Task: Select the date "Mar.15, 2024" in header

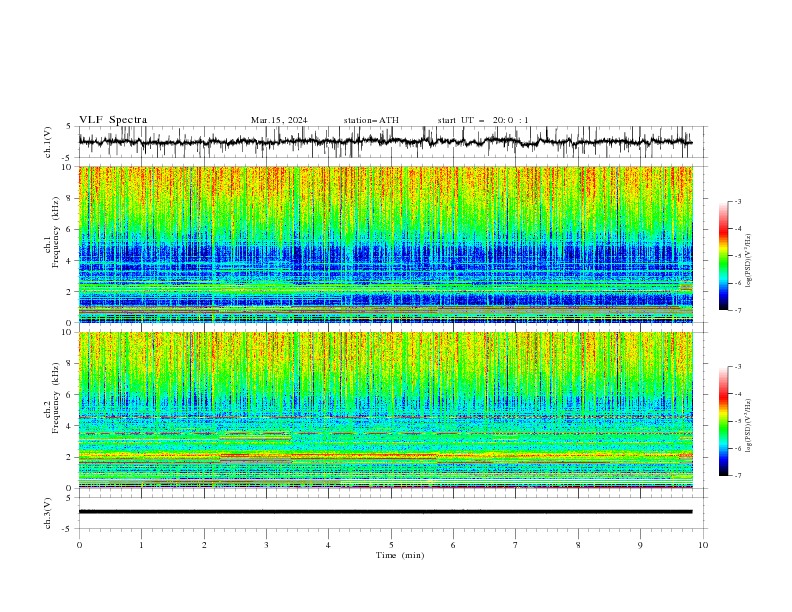Action: point(279,120)
